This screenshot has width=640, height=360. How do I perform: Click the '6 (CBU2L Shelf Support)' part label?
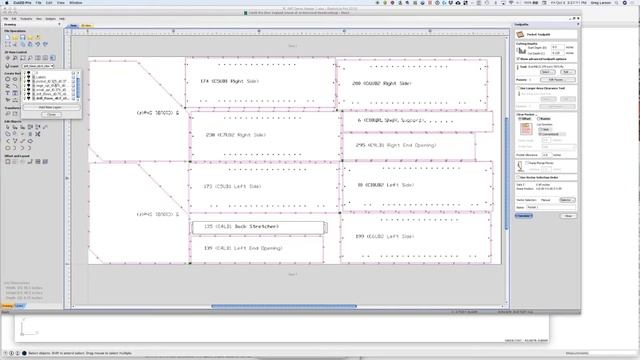(x=392, y=120)
